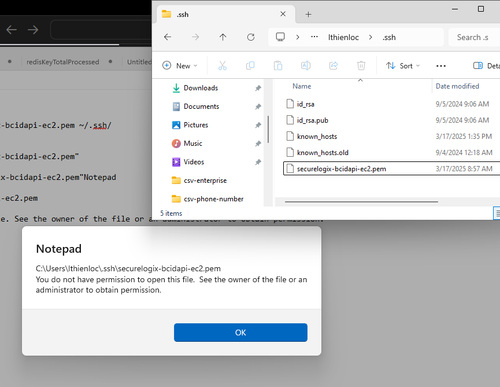Select the .ssh breadcrumb segment
Viewport: 500px width, 387px height.
[x=389, y=37]
